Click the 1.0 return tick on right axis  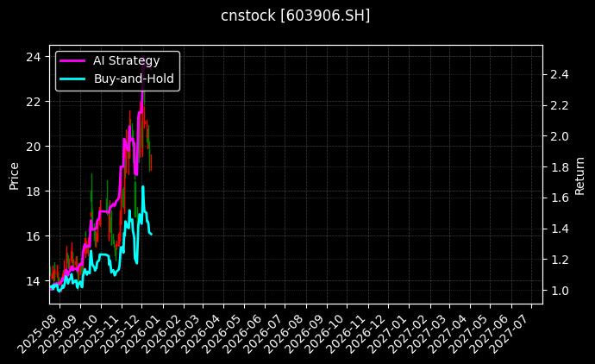pos(559,291)
